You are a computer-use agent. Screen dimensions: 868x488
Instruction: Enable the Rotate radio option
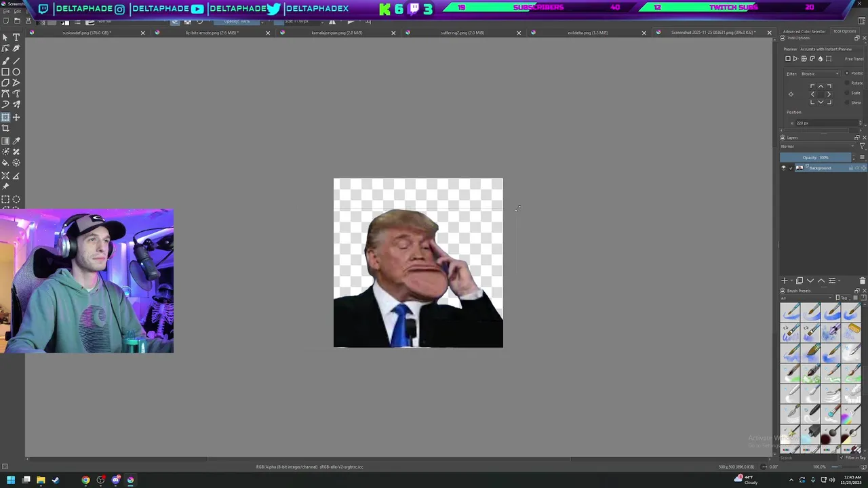(x=847, y=83)
